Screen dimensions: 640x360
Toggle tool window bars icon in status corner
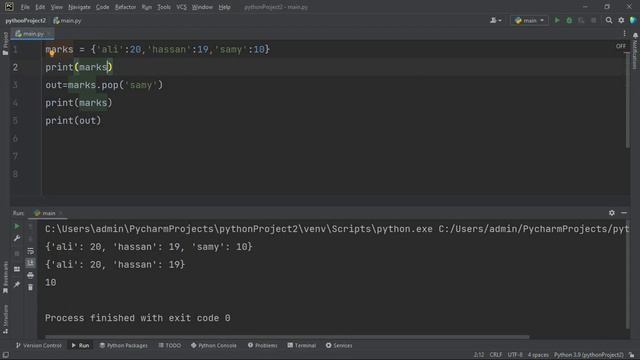tap(5, 355)
